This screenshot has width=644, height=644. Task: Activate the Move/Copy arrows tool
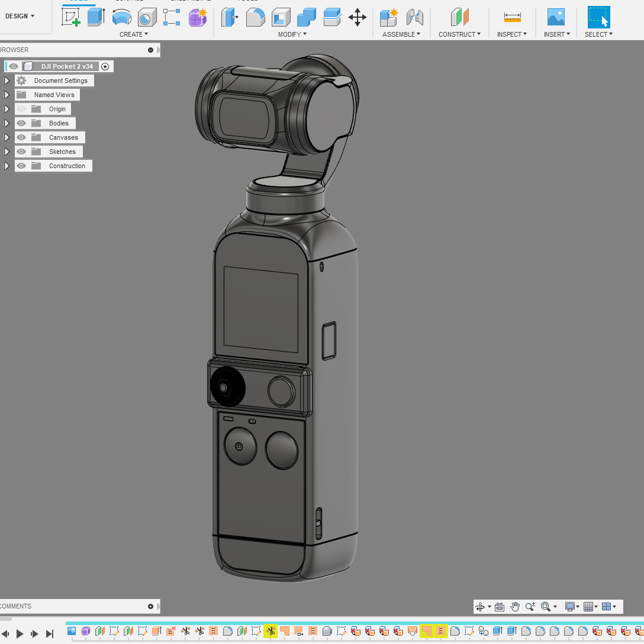coord(358,17)
